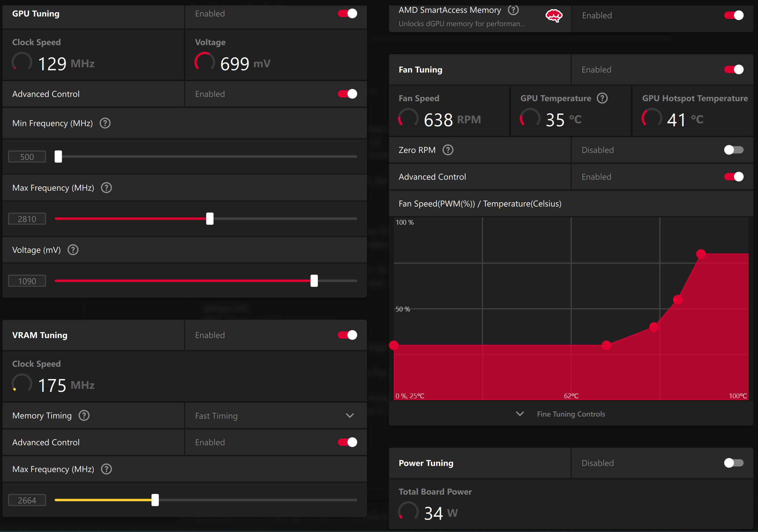Image resolution: width=758 pixels, height=532 pixels.
Task: Click the 50 % axis label on fan graph
Action: pyautogui.click(x=403, y=309)
